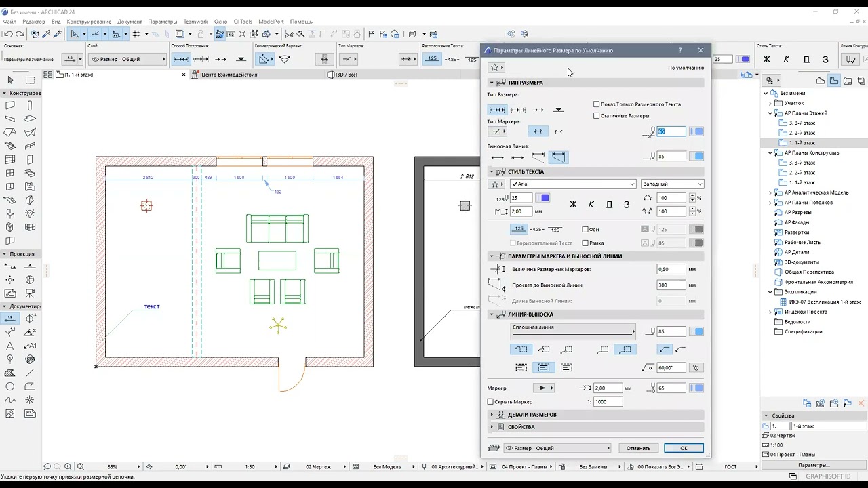
Task: Click the italic К text style icon
Action: (591, 204)
